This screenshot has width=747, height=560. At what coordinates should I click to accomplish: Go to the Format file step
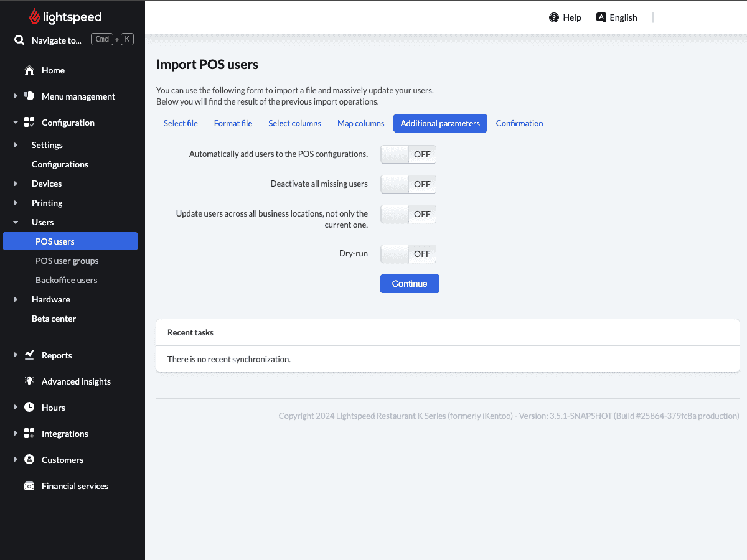233,123
